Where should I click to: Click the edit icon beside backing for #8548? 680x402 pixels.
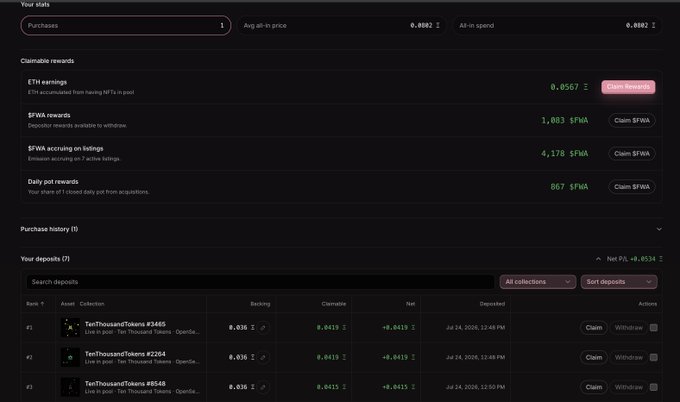pyautogui.click(x=263, y=387)
